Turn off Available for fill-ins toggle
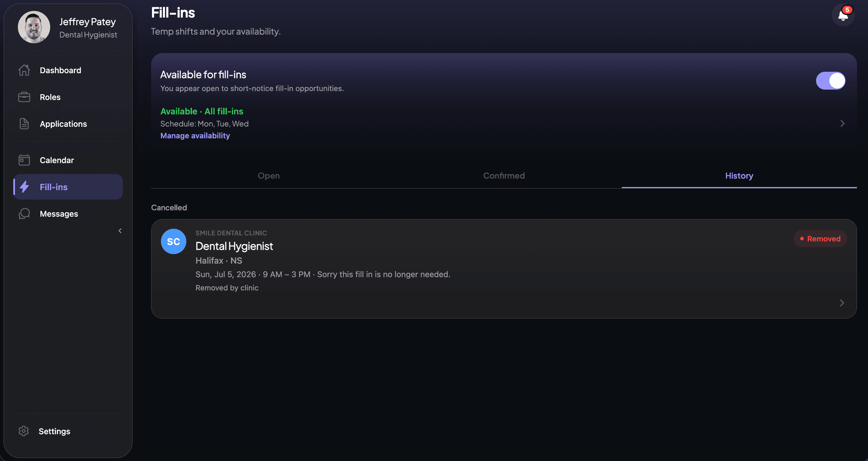Viewport: 868px width, 461px height. 830,81
